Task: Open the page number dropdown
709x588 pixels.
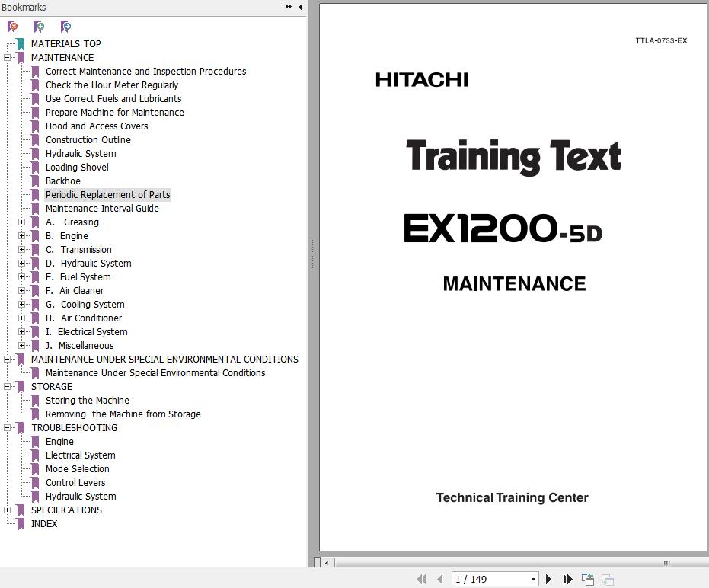Action: (x=532, y=580)
